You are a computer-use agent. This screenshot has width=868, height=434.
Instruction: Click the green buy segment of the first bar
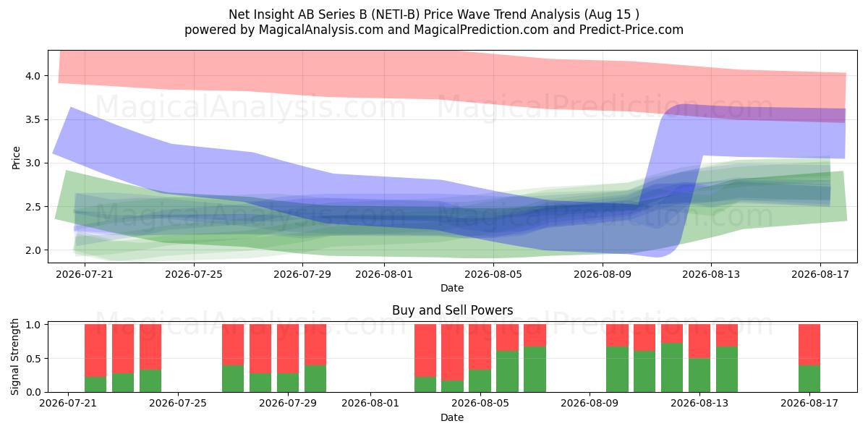95,384
